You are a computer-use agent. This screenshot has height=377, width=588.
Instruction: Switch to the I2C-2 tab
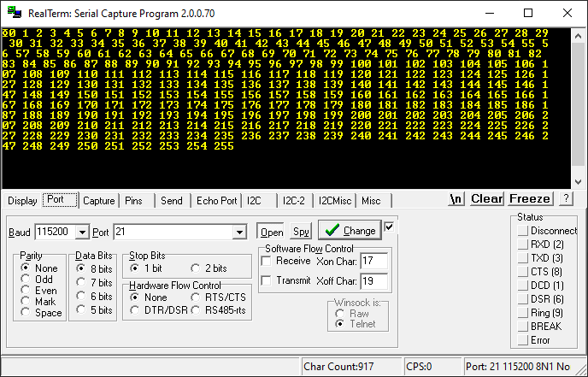pos(296,201)
